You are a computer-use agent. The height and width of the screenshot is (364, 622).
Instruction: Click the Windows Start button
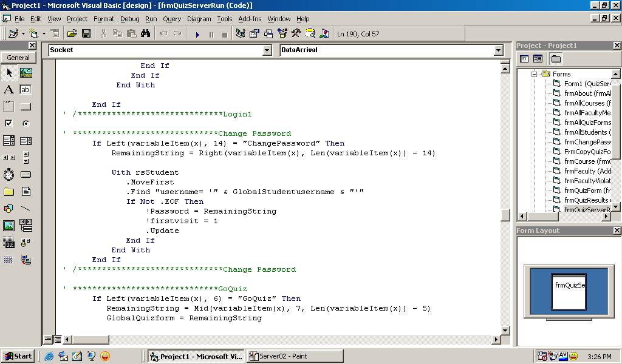[18, 356]
